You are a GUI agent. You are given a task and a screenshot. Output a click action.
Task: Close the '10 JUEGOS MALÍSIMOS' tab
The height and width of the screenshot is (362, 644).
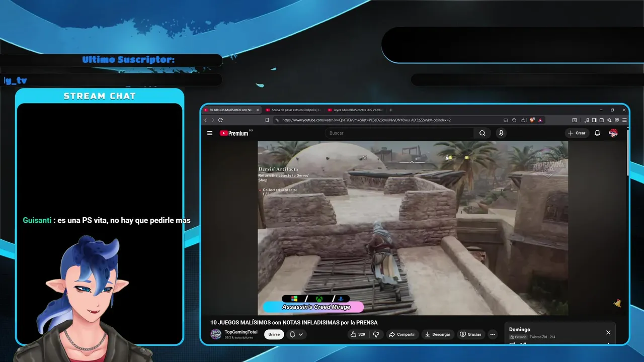point(258,110)
